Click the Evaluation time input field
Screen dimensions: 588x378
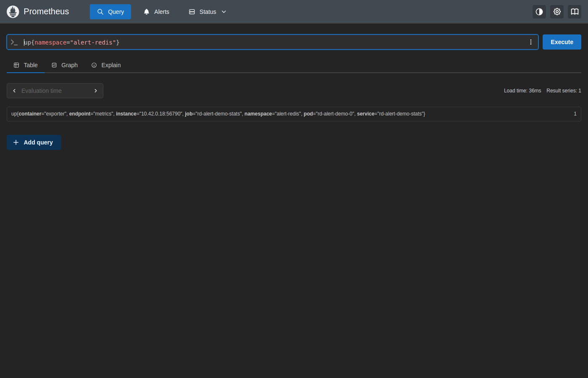[55, 91]
